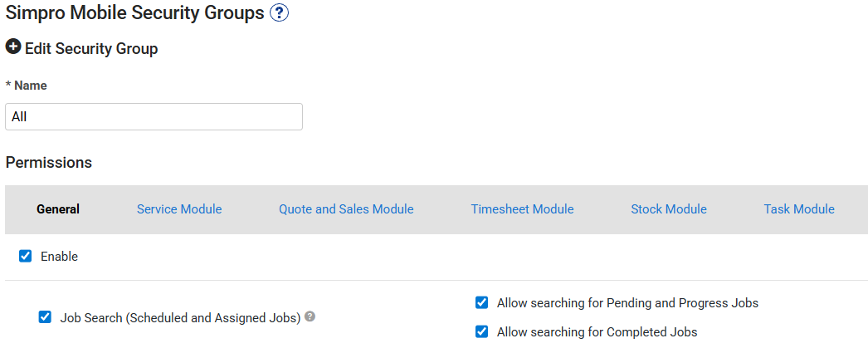Switch to the General tab
Image resolution: width=868 pixels, height=353 pixels.
click(x=58, y=209)
